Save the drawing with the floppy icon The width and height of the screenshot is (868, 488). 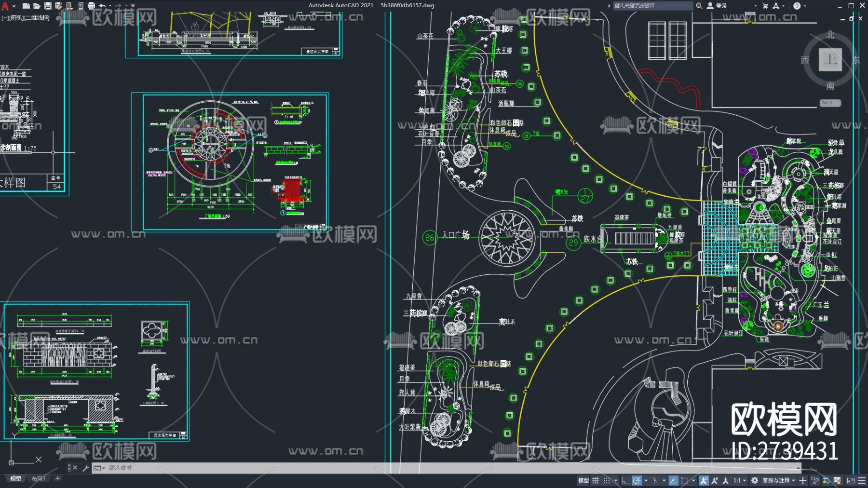pyautogui.click(x=48, y=6)
